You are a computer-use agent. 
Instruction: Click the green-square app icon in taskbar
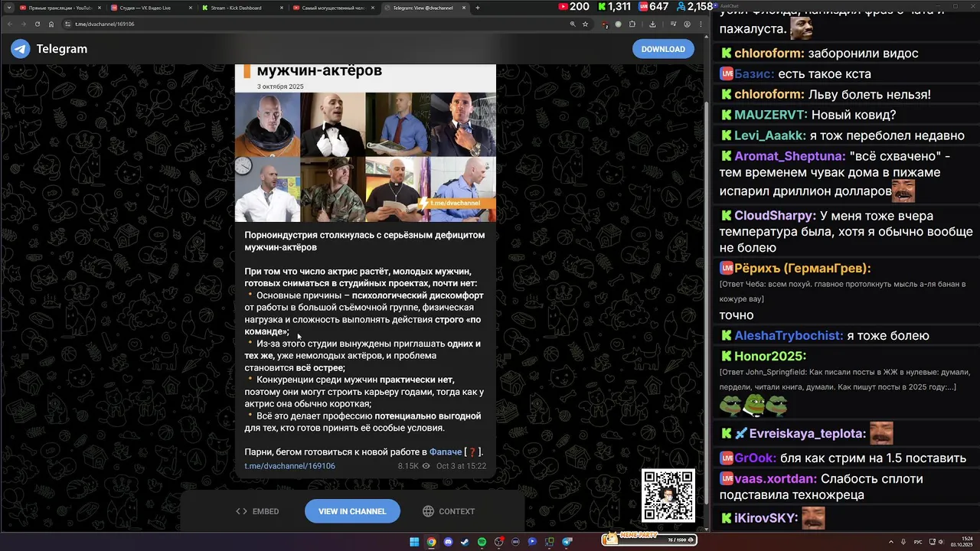click(x=550, y=542)
